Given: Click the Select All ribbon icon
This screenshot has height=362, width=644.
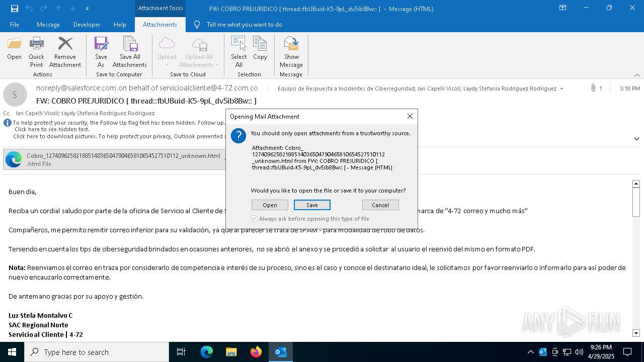Looking at the screenshot, I should 238,52.
